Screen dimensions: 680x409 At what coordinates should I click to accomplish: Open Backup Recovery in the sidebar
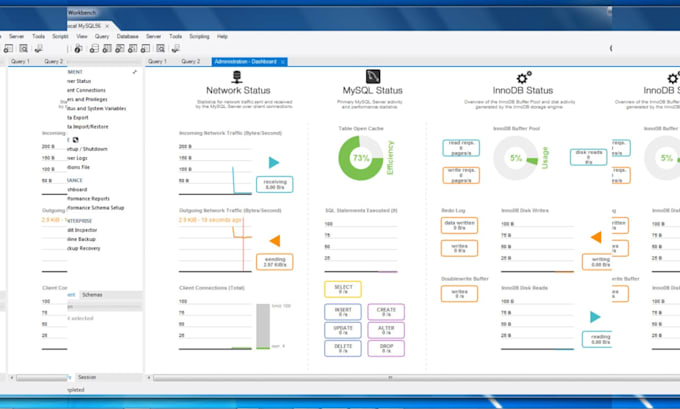pos(84,248)
